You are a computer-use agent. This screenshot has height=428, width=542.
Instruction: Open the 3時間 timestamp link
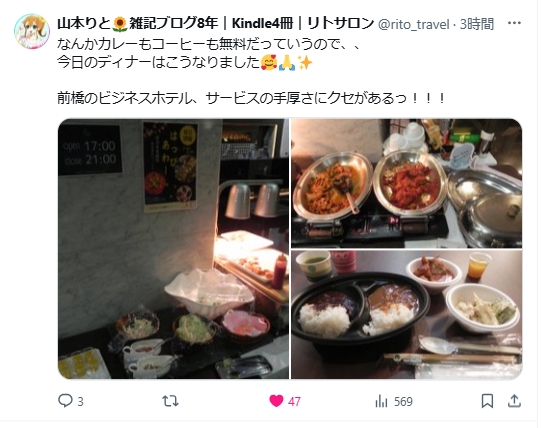tap(476, 24)
